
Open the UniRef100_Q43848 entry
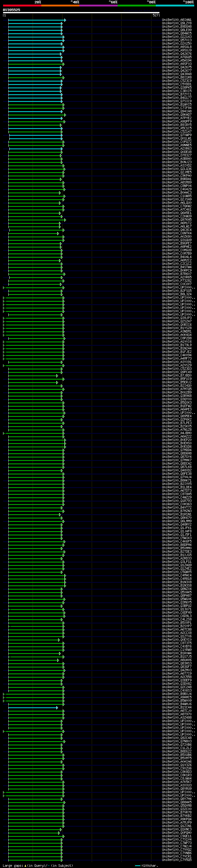pyautogui.click(x=176, y=74)
